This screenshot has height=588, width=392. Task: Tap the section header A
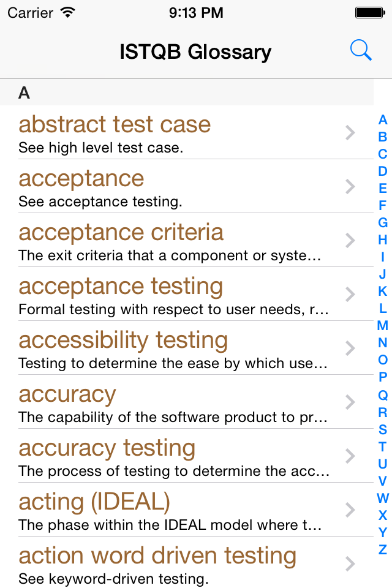pyautogui.click(x=187, y=92)
